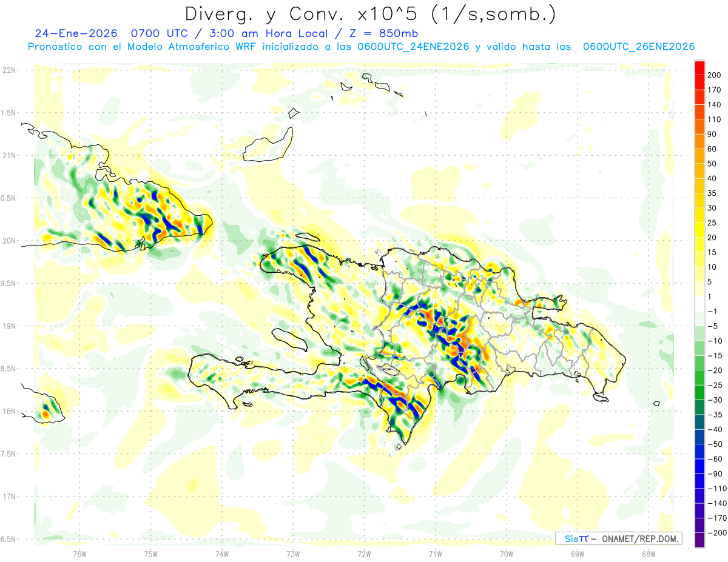Pick the bright red swatch above 200
Image resolution: width=728 pixels, height=562 pixels.
pyautogui.click(x=699, y=67)
